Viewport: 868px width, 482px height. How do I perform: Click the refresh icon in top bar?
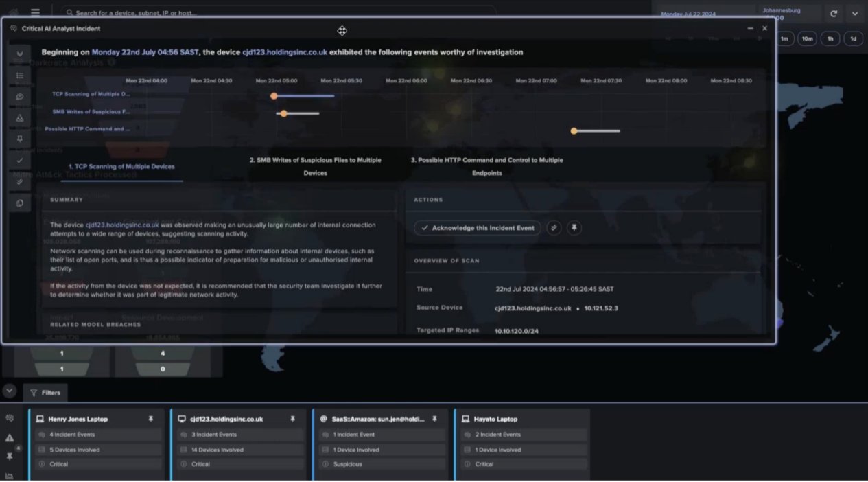(x=834, y=14)
